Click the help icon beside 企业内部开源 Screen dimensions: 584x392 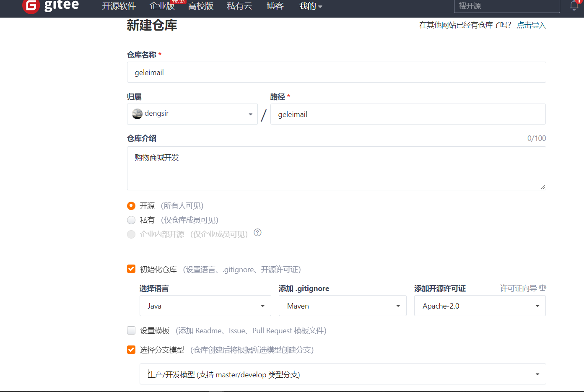pos(257,233)
